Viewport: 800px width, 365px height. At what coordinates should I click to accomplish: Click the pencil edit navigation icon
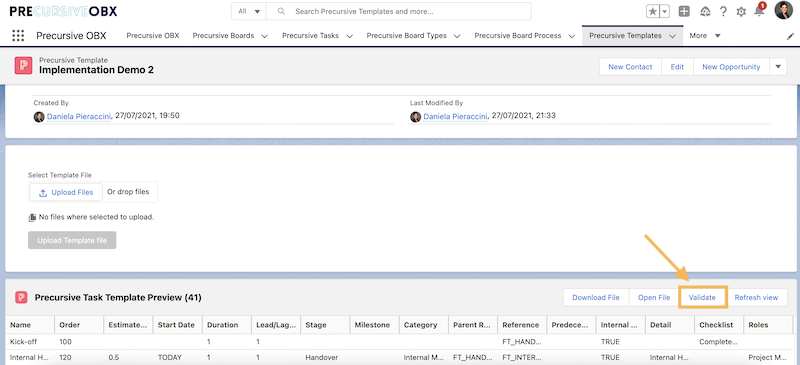790,36
